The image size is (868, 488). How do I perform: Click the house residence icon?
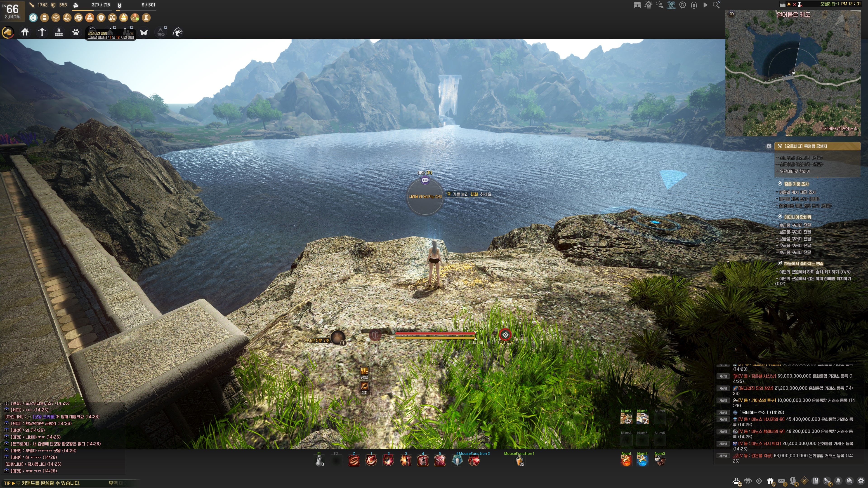click(25, 32)
